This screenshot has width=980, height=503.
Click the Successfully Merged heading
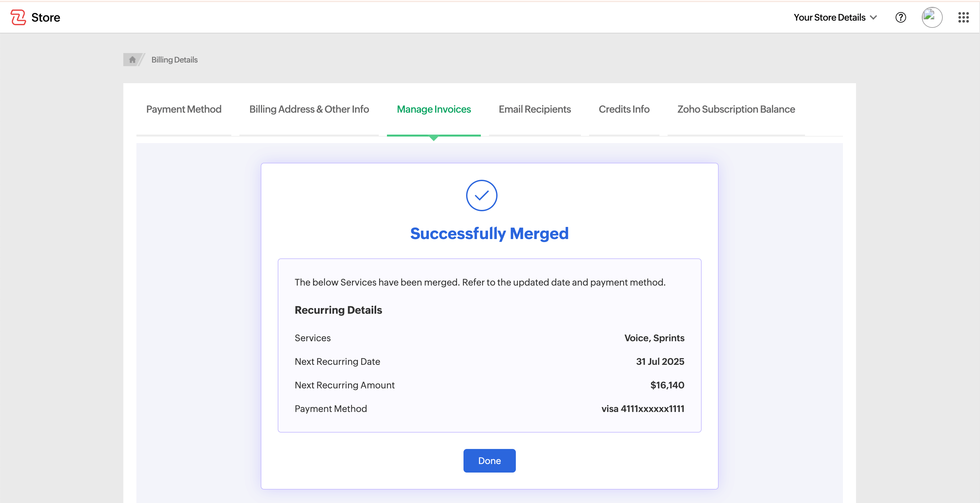coord(489,233)
